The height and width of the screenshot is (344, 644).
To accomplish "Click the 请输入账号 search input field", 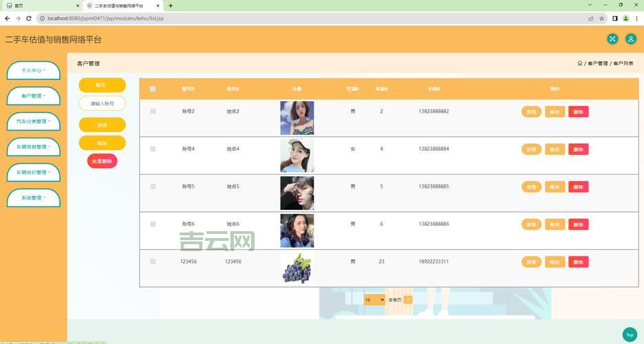I will pos(102,104).
